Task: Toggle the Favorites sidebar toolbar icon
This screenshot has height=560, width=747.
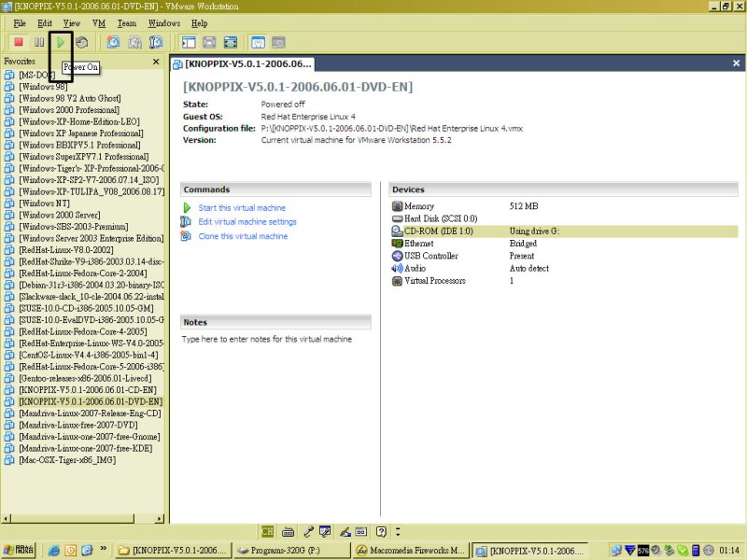Action: coord(189,42)
